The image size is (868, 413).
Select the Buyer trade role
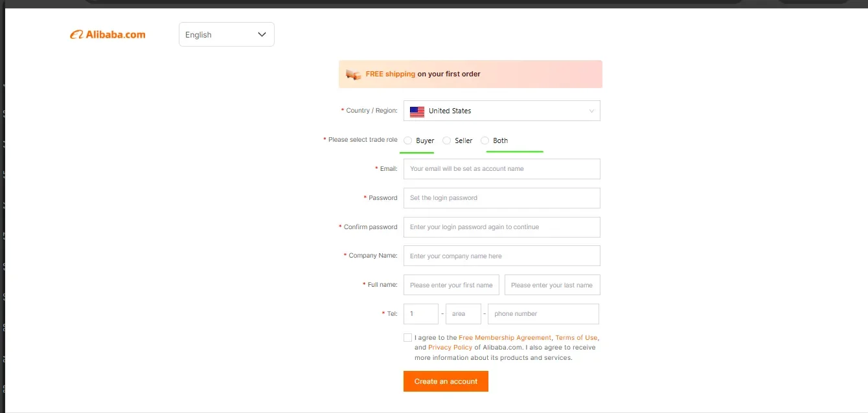point(408,140)
